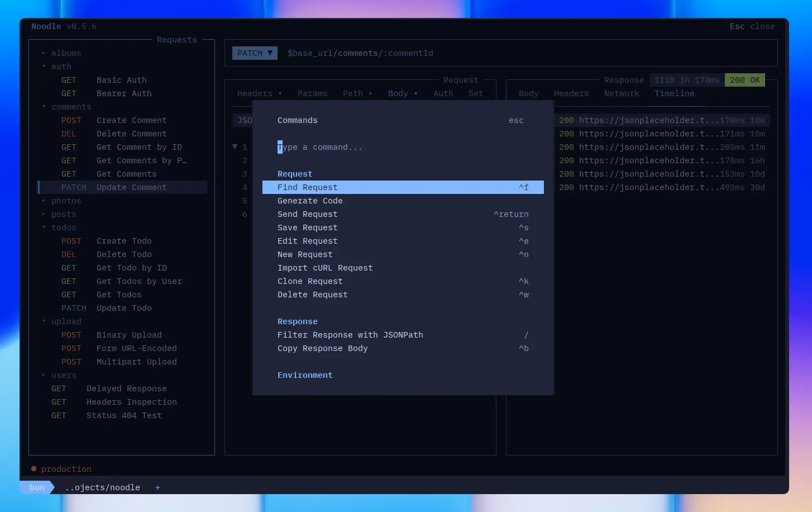The height and width of the screenshot is (512, 812).
Task: Expand the posts folder
Action: [59, 214]
